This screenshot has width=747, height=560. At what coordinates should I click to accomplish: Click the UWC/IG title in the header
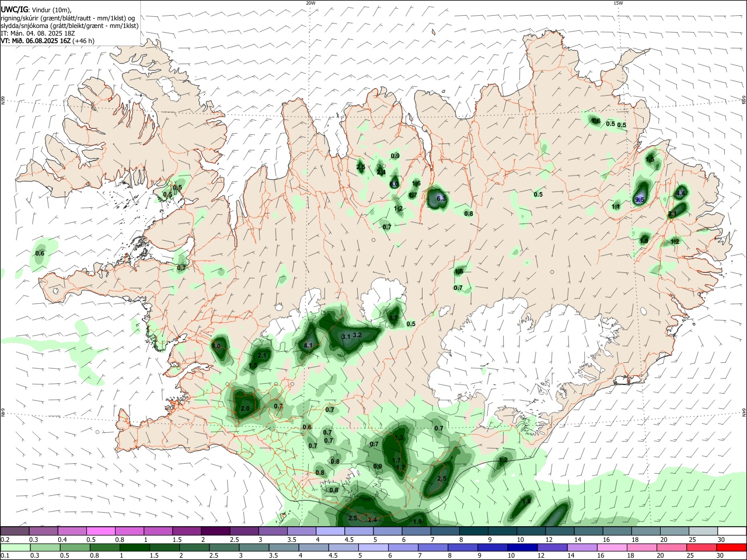click(x=14, y=10)
